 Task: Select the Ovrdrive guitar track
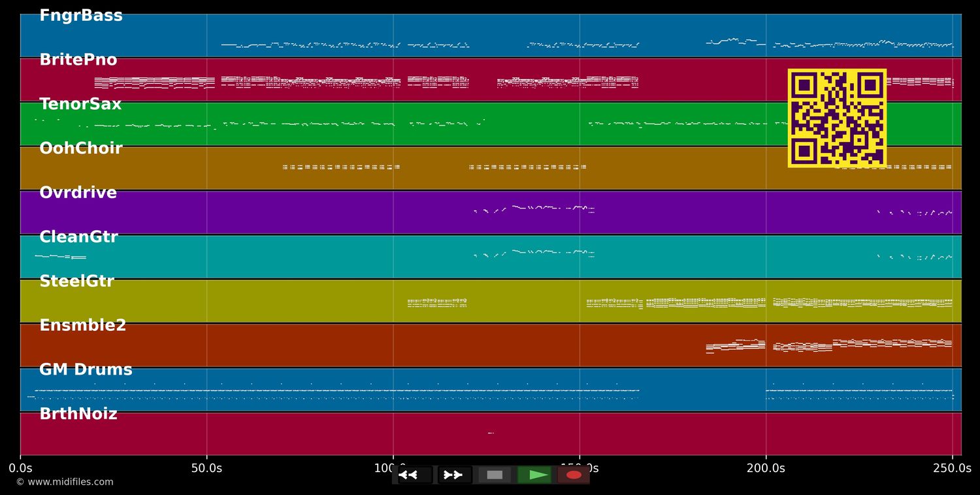pos(78,192)
